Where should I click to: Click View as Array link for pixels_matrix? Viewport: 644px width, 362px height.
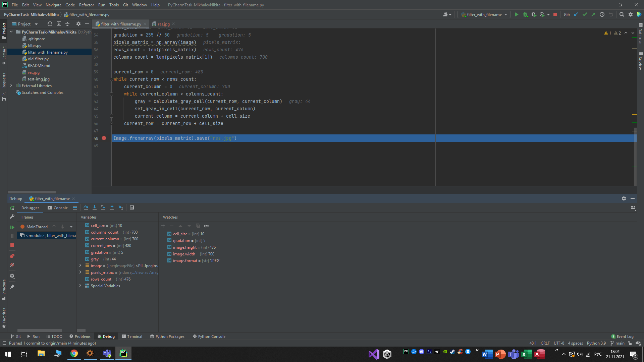click(x=147, y=273)
